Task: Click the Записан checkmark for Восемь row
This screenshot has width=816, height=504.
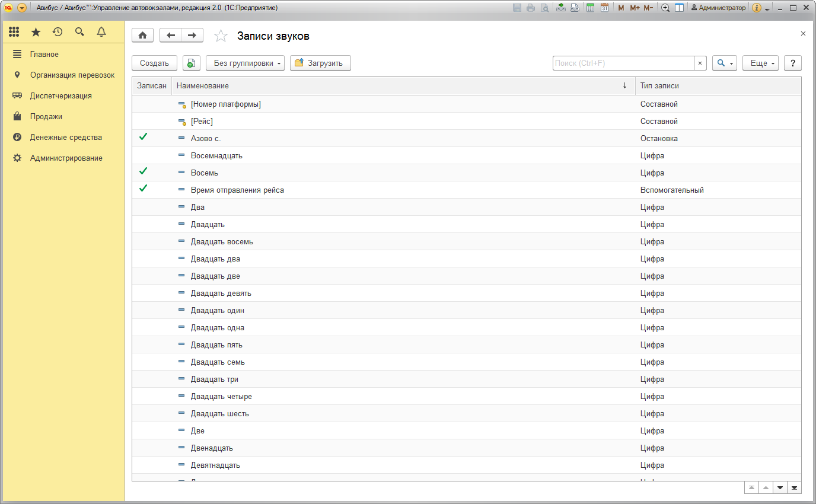Action: (x=143, y=171)
